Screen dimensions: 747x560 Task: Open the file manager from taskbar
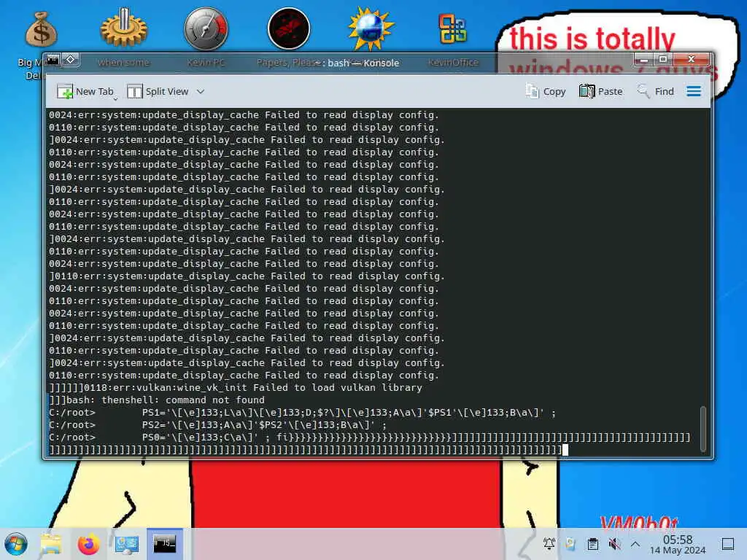[50, 544]
